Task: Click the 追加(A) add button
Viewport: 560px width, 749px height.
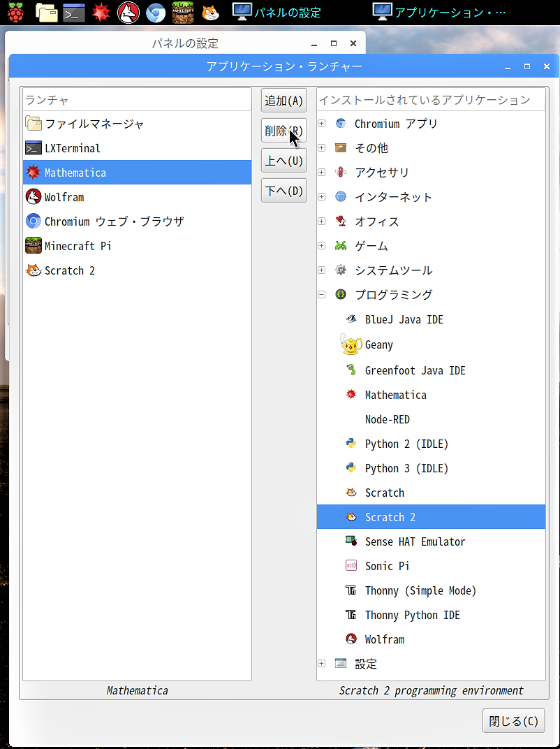Action: 284,101
